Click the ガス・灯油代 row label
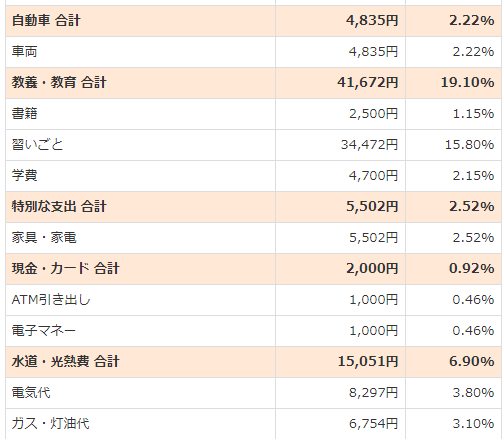 pos(50,424)
